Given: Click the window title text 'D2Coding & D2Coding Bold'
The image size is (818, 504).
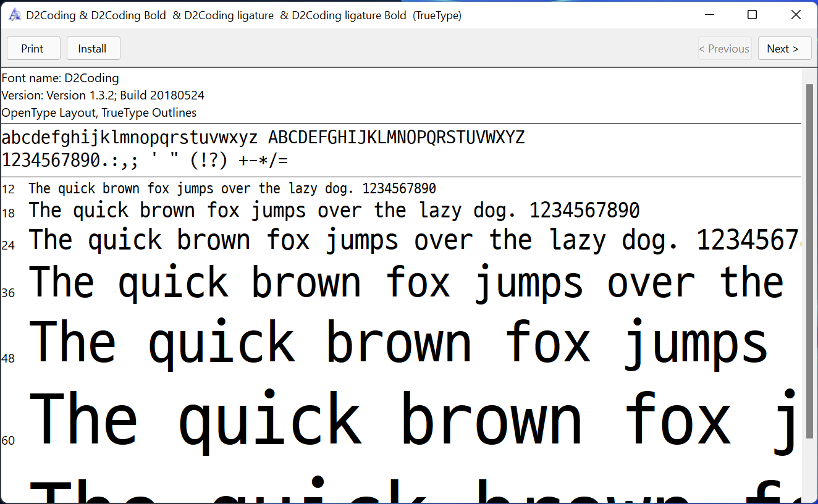Looking at the screenshot, I should coord(96,15).
